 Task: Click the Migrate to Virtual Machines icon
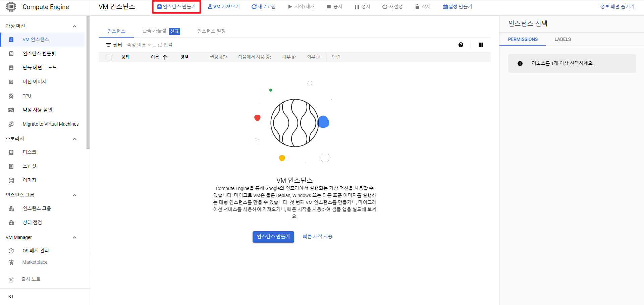click(x=11, y=124)
